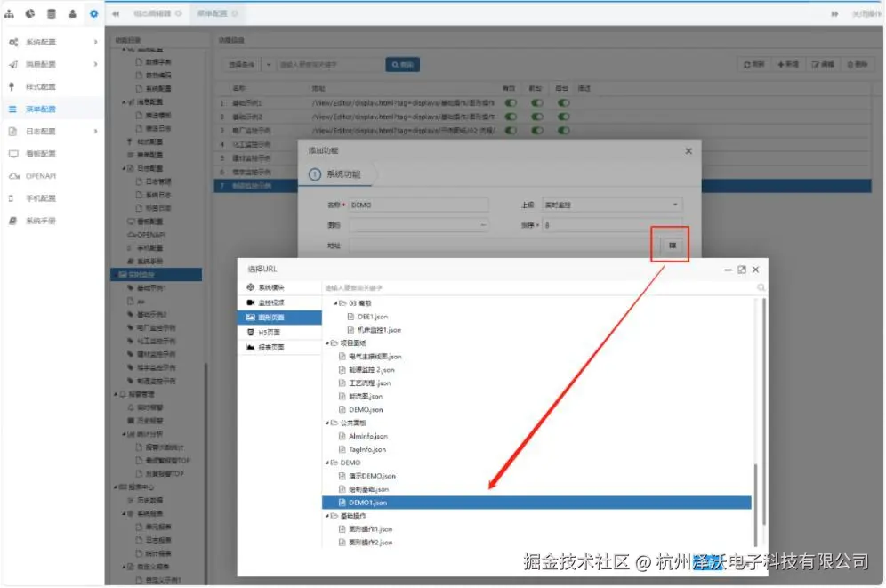This screenshot has height=588, width=886.
Task: Open the user icon in top bar
Action: (x=72, y=13)
